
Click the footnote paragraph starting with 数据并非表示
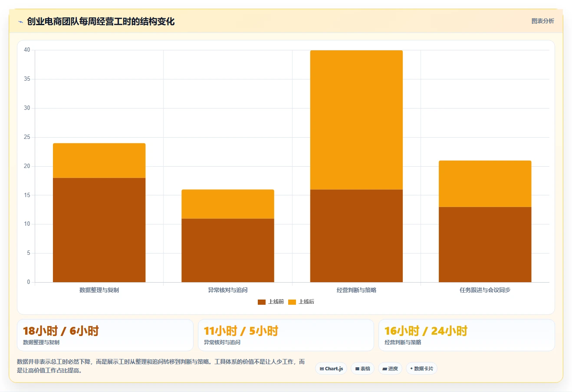(161, 366)
